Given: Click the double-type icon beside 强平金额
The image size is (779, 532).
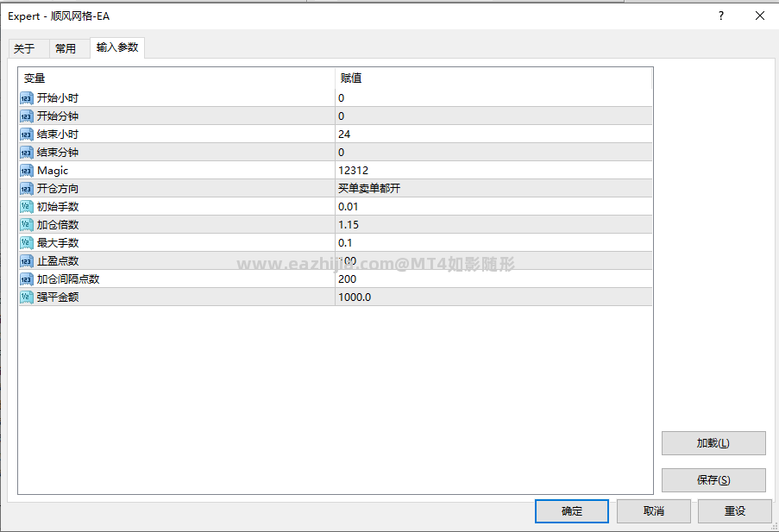Looking at the screenshot, I should click(x=27, y=297).
